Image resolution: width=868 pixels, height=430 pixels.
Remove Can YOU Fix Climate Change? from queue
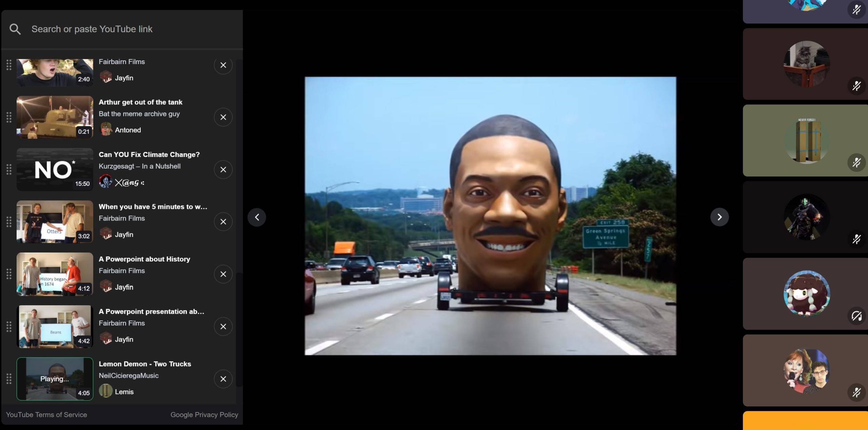click(223, 170)
